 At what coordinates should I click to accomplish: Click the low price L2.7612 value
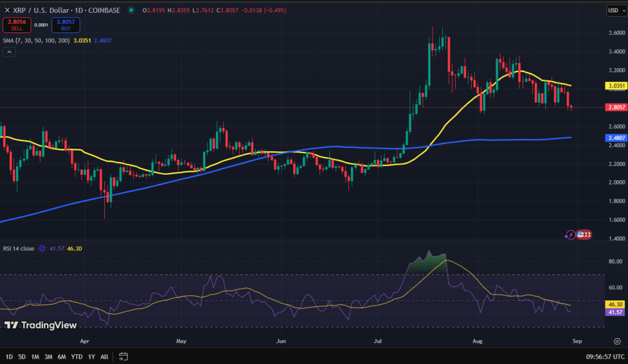(x=204, y=10)
